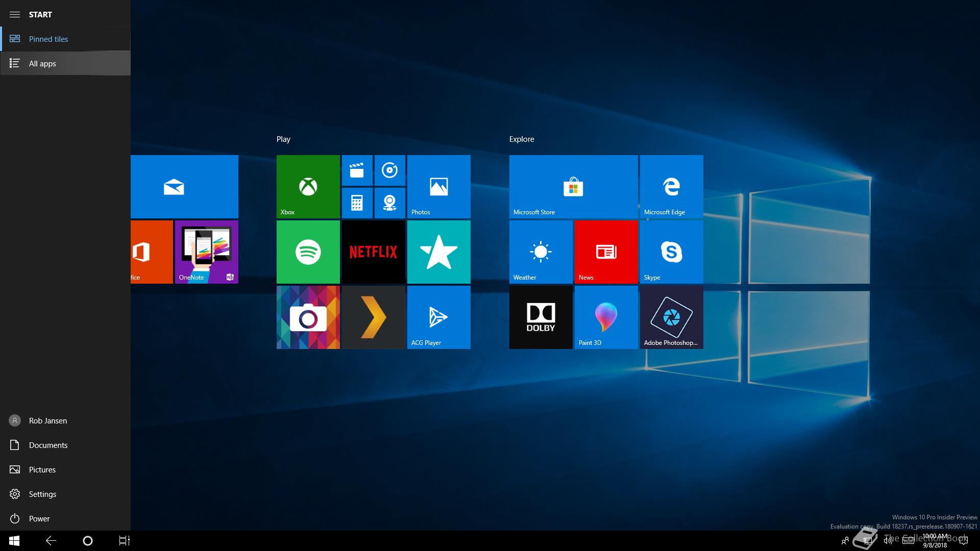Launch the Office tile
980x551 pixels.
point(152,252)
